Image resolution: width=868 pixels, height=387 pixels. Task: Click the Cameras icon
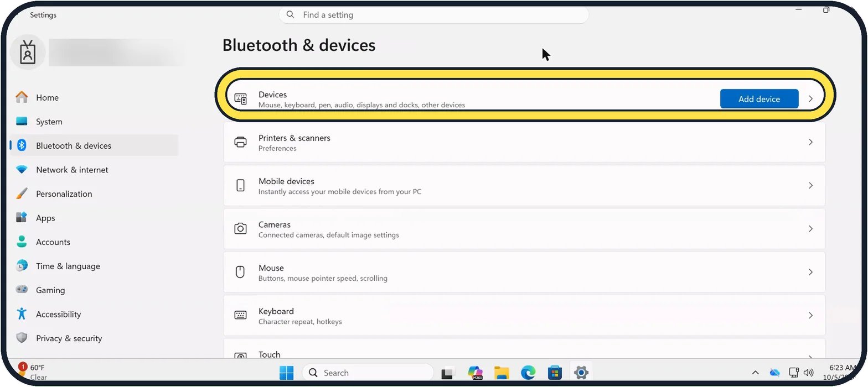pyautogui.click(x=240, y=229)
